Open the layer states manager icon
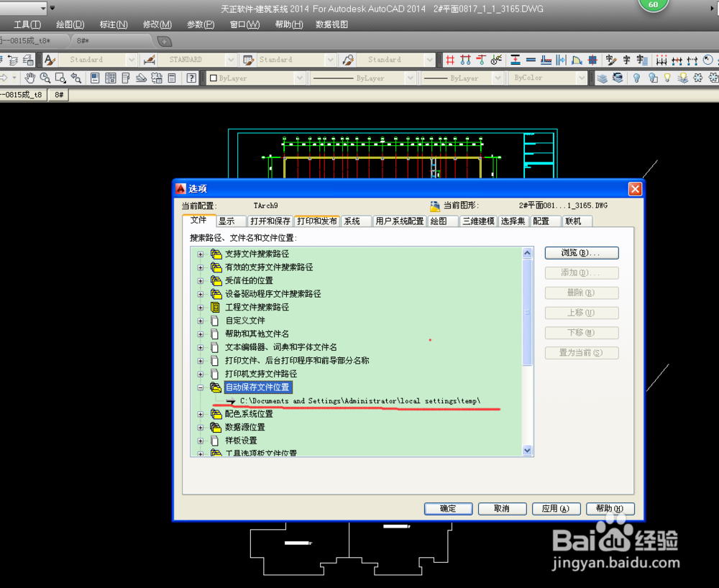The image size is (719, 588). (618, 78)
